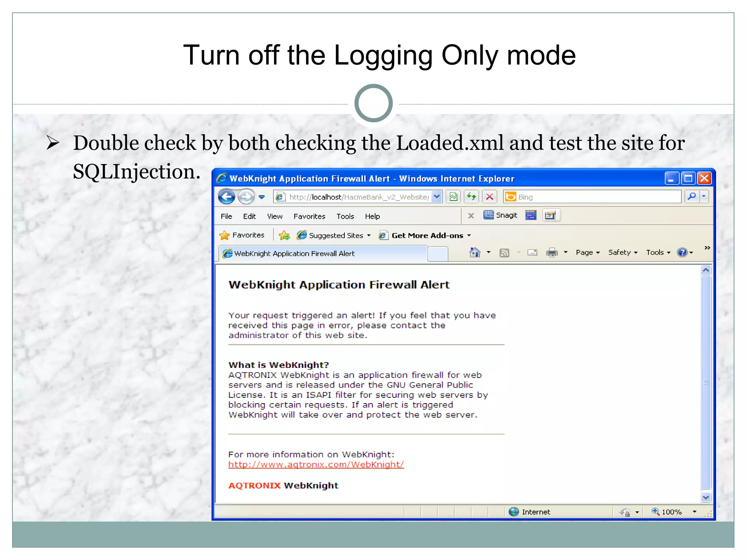Click the AQTRONIX WebKnight footer text
This screenshot has width=747, height=560.
[x=283, y=486]
